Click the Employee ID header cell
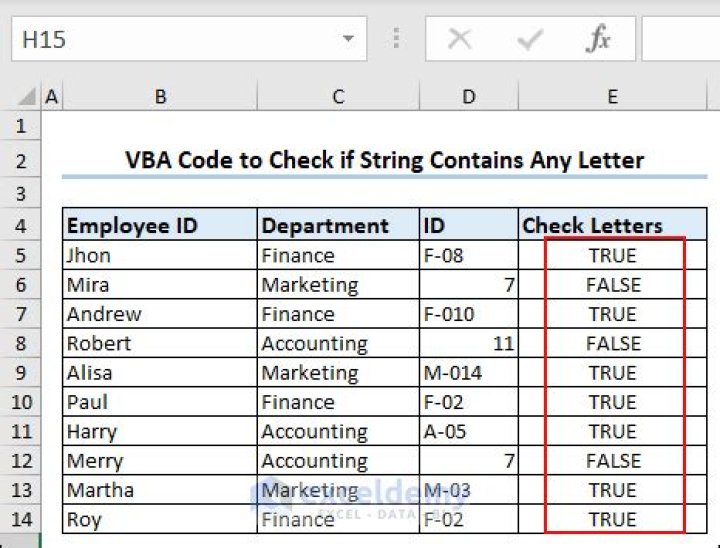720x548 pixels. coord(160,226)
